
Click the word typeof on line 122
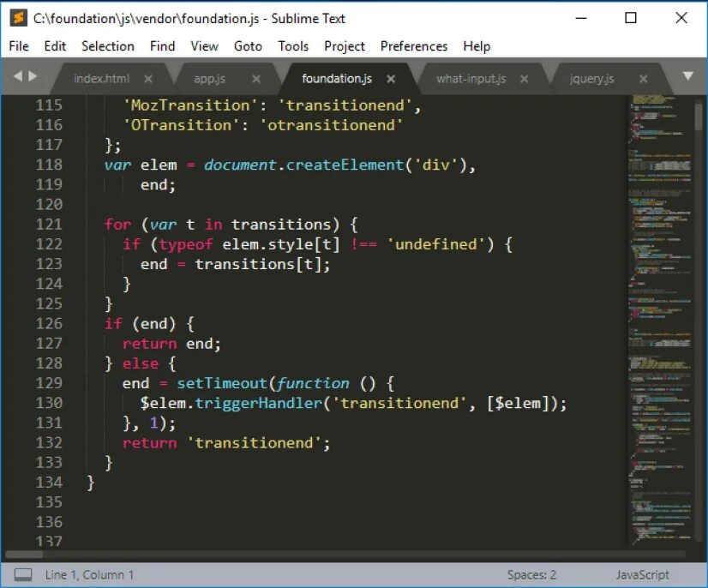point(186,244)
